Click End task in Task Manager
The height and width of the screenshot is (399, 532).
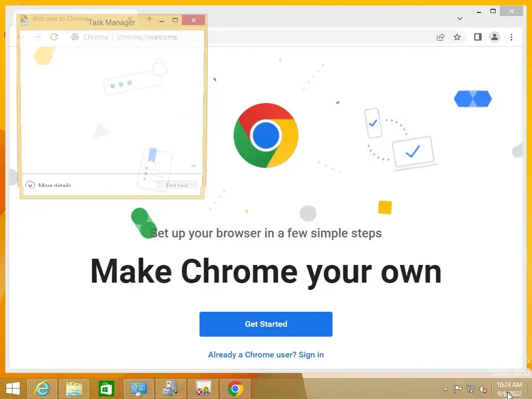[x=177, y=185]
